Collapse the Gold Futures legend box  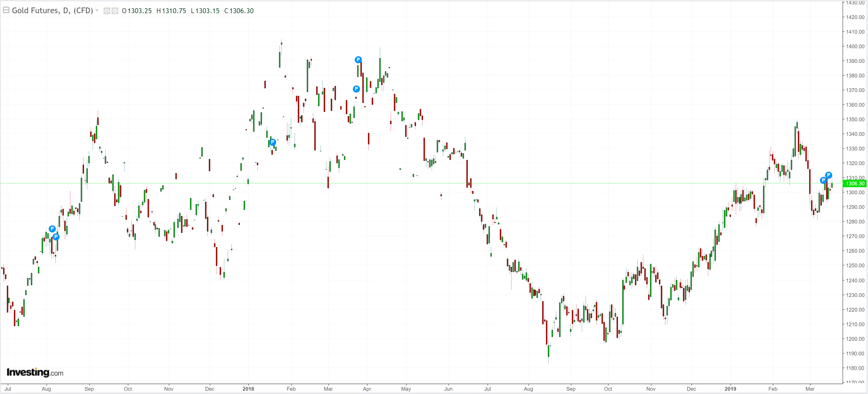tap(6, 10)
